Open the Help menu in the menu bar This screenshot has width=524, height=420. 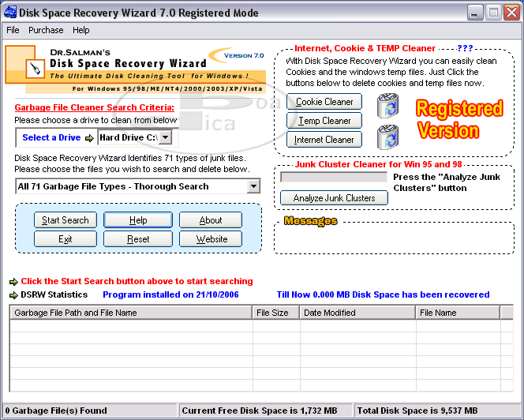click(81, 30)
